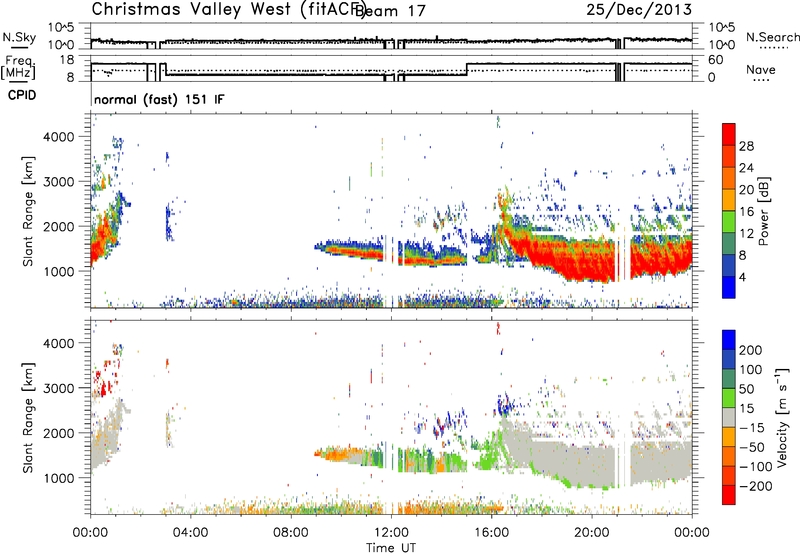Screen dimensions: 800x554
Task: Pick the red bottom segment of velocity colorbar
Action: click(729, 495)
